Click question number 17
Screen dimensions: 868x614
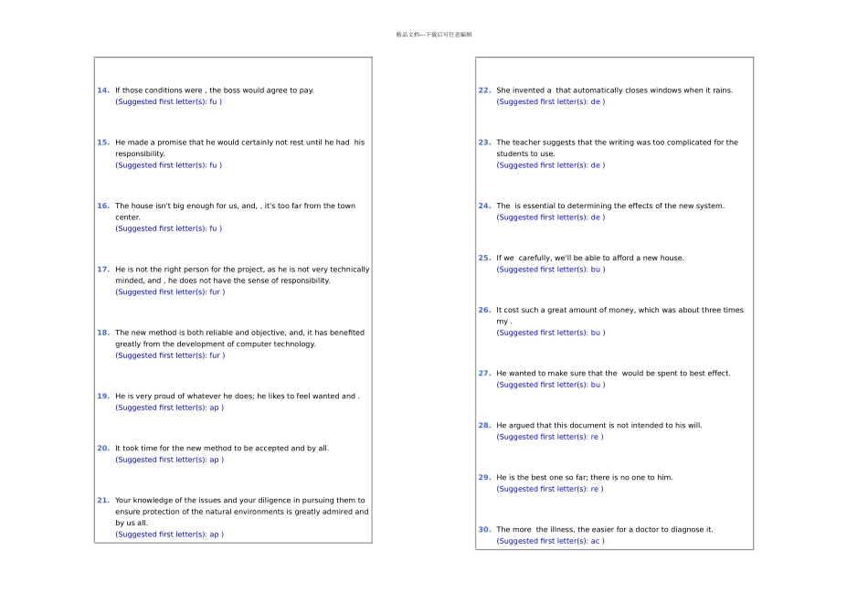(103, 270)
